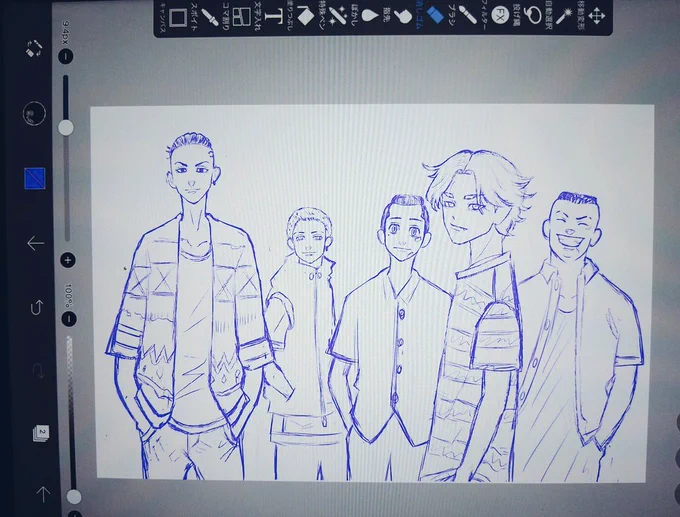The height and width of the screenshot is (517, 680).
Task: Select the Frame Divider (コマ割り) tool
Action: point(237,17)
